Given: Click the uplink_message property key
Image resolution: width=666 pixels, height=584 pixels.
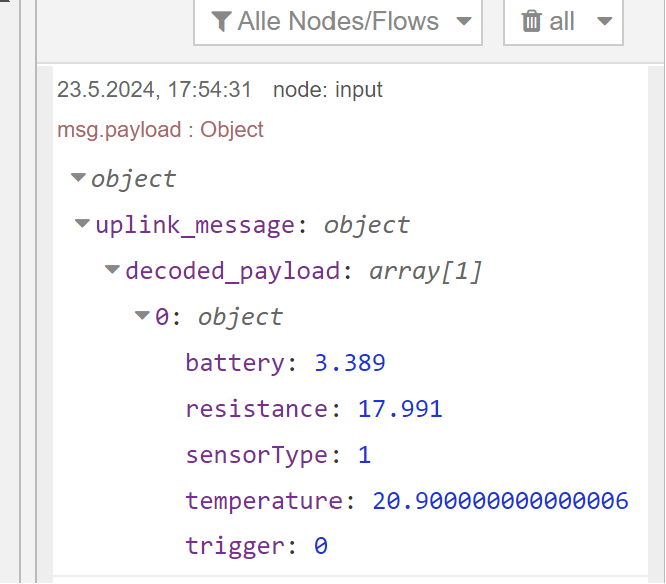Looking at the screenshot, I should point(194,225).
